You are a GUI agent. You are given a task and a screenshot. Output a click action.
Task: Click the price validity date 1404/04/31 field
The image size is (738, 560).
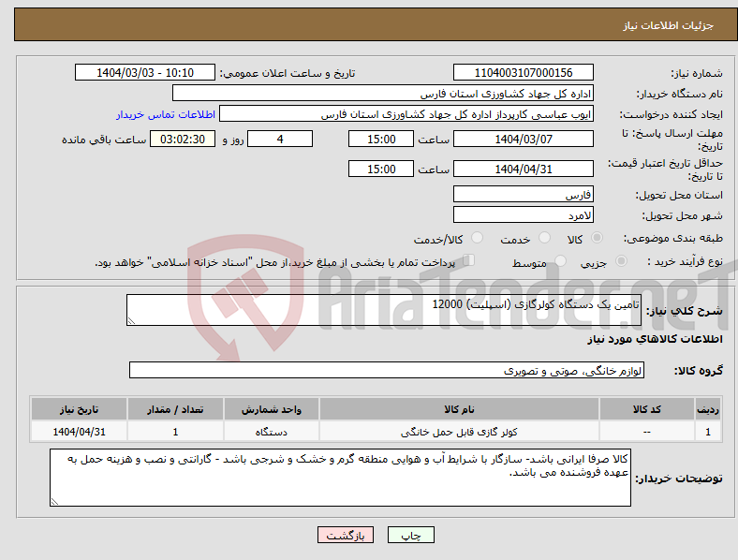click(523, 169)
